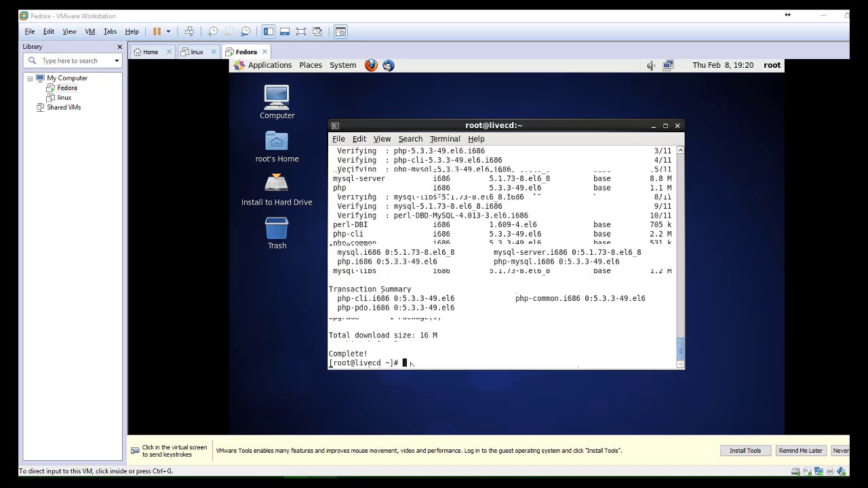Select the Computer desktop icon
The image size is (868, 488).
tap(277, 102)
